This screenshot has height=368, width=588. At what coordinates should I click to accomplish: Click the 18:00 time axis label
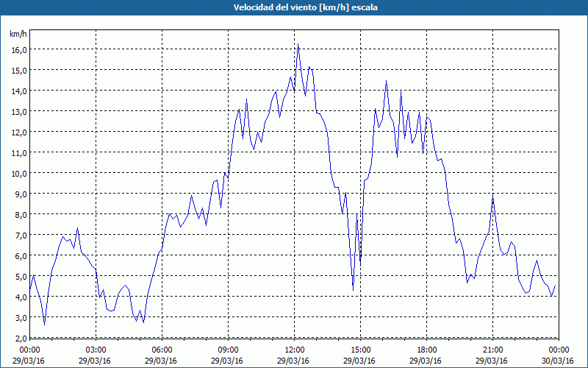pos(427,350)
